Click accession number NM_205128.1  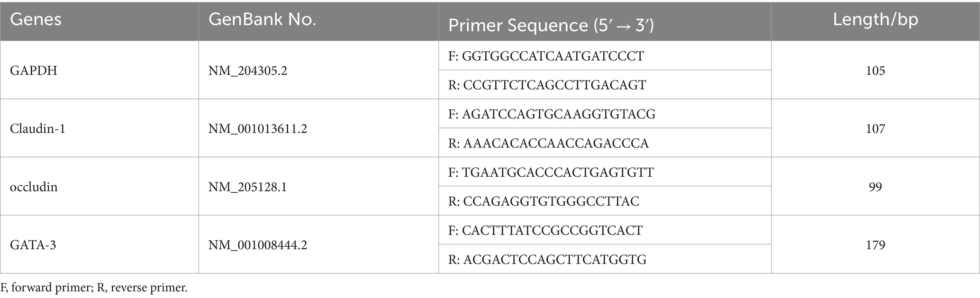[x=247, y=187]
